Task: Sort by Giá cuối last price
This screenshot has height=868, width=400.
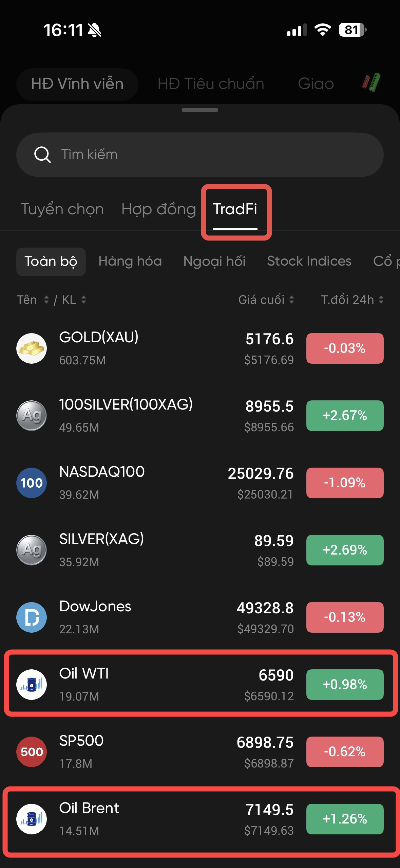Action: pos(266,300)
